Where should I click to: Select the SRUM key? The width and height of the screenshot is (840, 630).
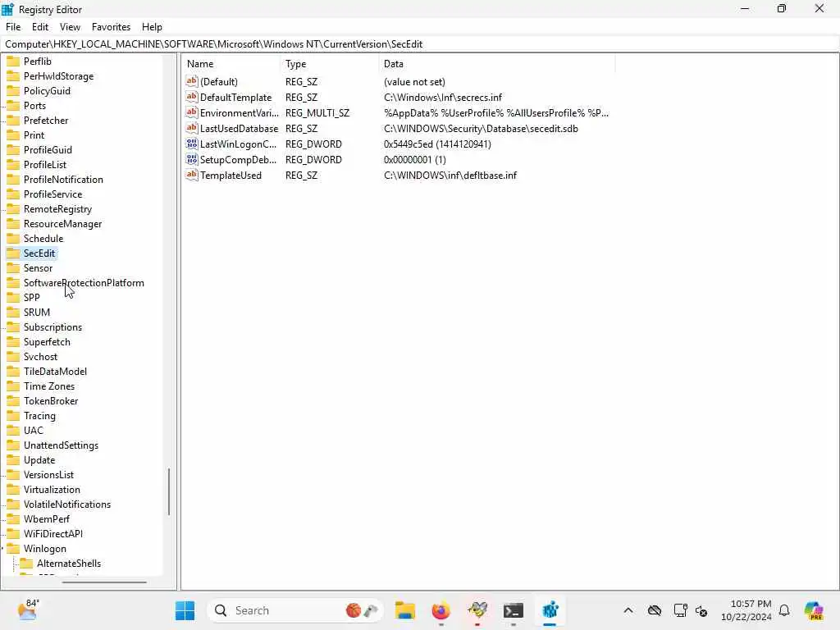click(x=36, y=313)
